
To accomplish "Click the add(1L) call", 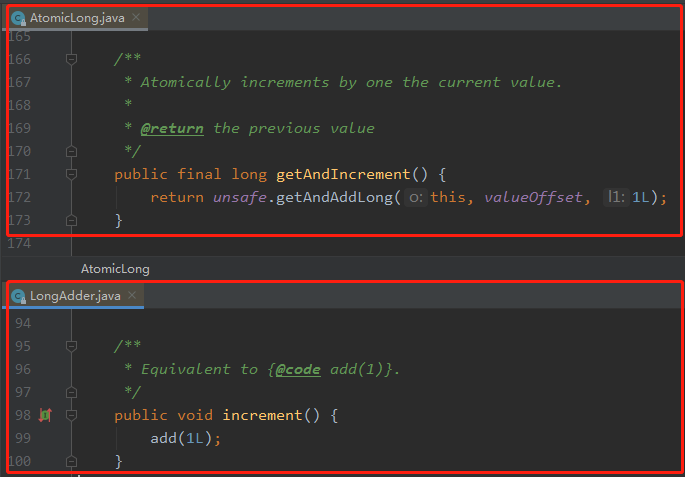I will [181, 438].
